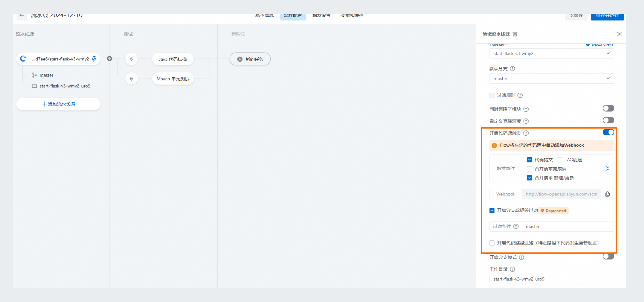Image resolution: width=644 pixels, height=302 pixels.
Task: Toggle 开启分支模式 switch
Action: [608, 256]
